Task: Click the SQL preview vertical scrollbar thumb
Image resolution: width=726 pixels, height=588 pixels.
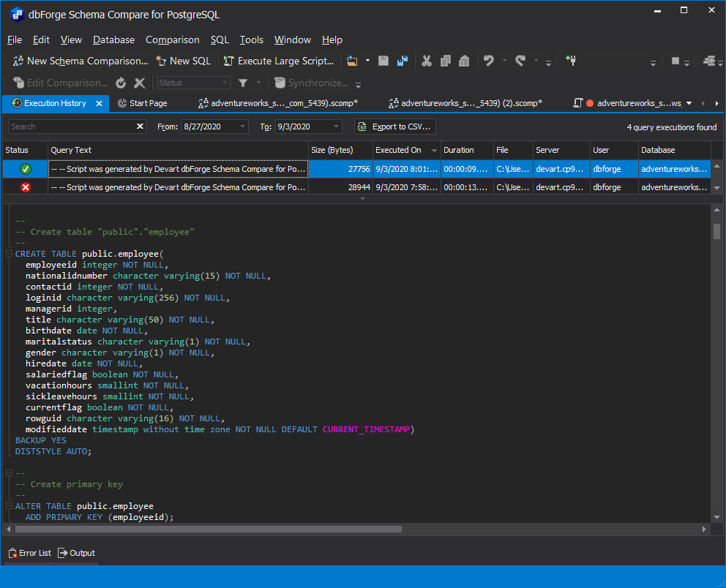Action: coord(716,231)
